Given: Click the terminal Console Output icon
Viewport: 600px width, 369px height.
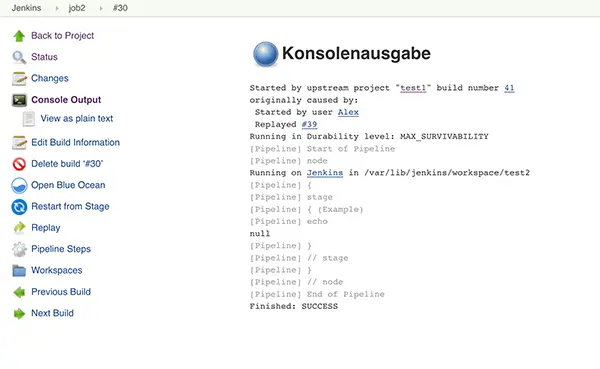Looking at the screenshot, I should (19, 100).
